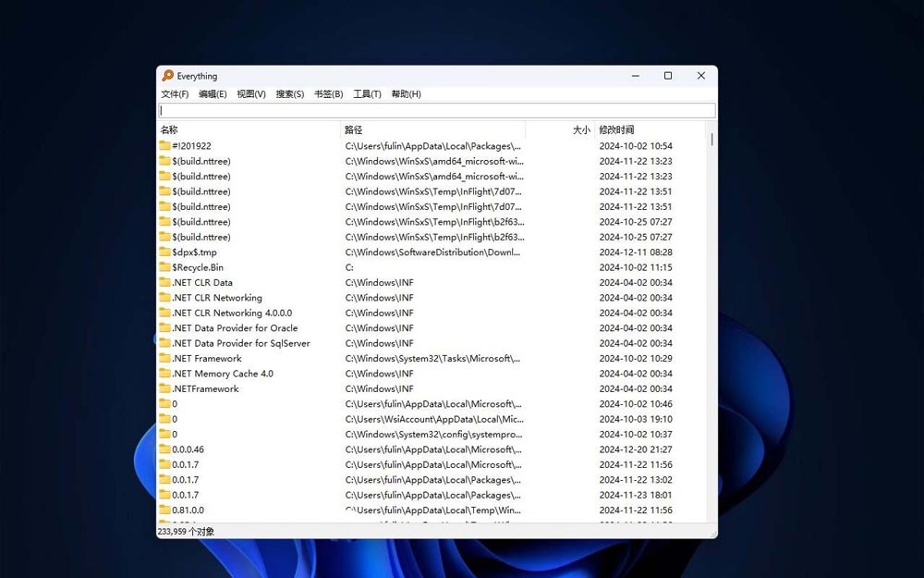The width and height of the screenshot is (924, 578).
Task: Click folder icon of .NET CLR Data
Action: [x=165, y=282]
